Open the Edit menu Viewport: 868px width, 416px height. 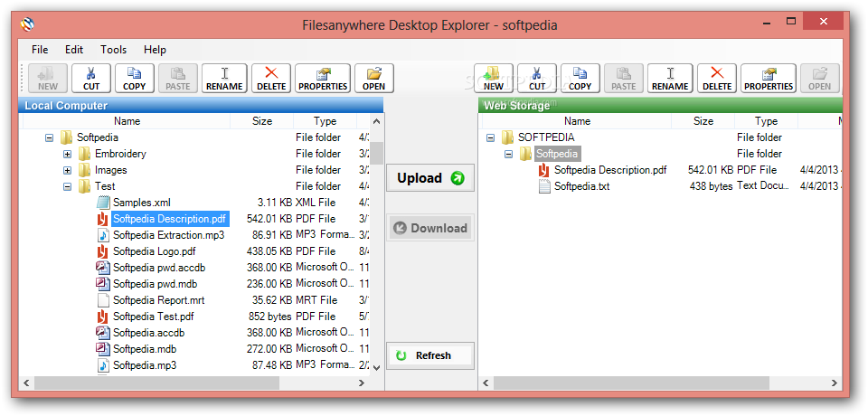(x=74, y=50)
